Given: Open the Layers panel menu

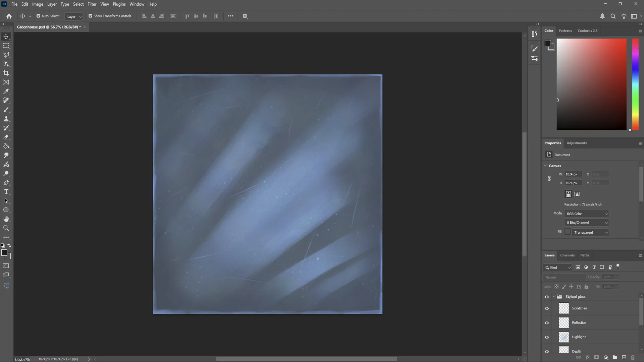Looking at the screenshot, I should 640,255.
